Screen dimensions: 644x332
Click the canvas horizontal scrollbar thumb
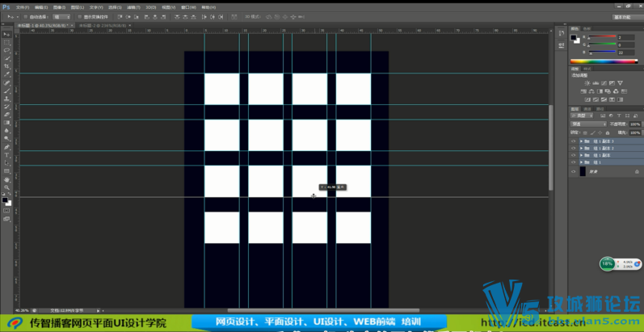pyautogui.click(x=323, y=311)
